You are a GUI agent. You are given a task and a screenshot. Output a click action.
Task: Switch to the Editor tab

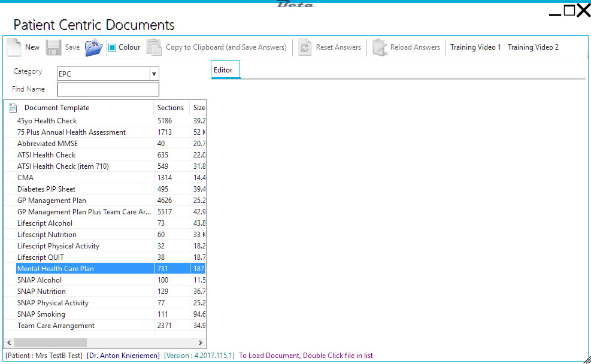pos(223,70)
